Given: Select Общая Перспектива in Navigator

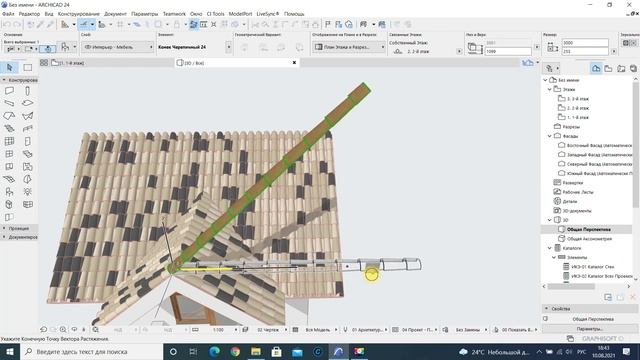Looking at the screenshot, I should [x=589, y=229].
